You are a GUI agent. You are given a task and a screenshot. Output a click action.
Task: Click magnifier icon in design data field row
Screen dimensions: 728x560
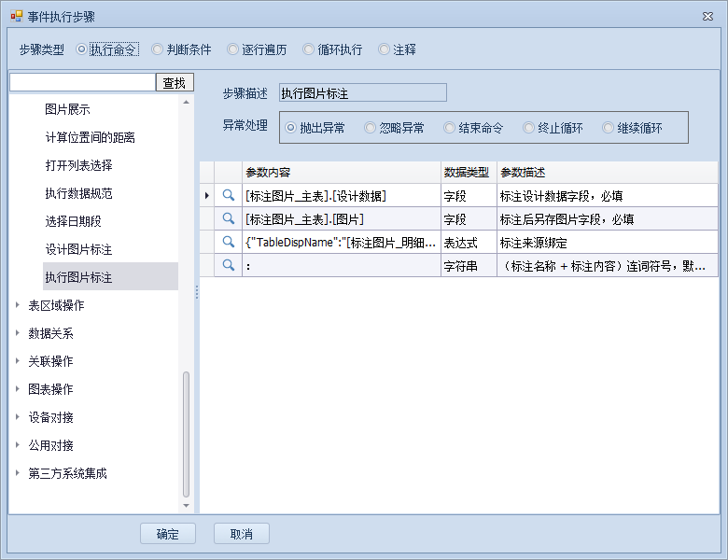pyautogui.click(x=228, y=196)
